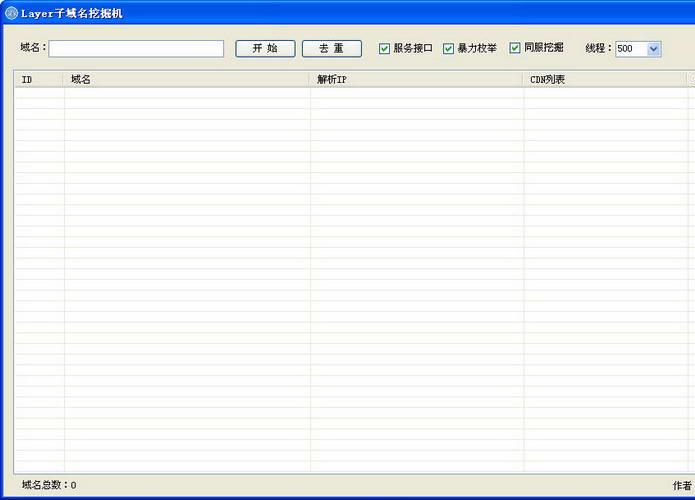Open the 线程 thread count dropdown arrow
Image resolution: width=695 pixels, height=500 pixels.
click(654, 49)
